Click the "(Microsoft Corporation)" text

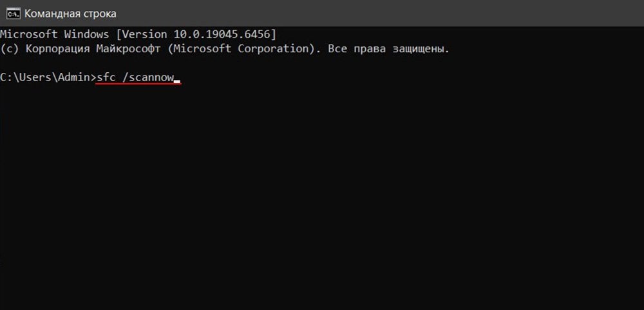(x=238, y=49)
